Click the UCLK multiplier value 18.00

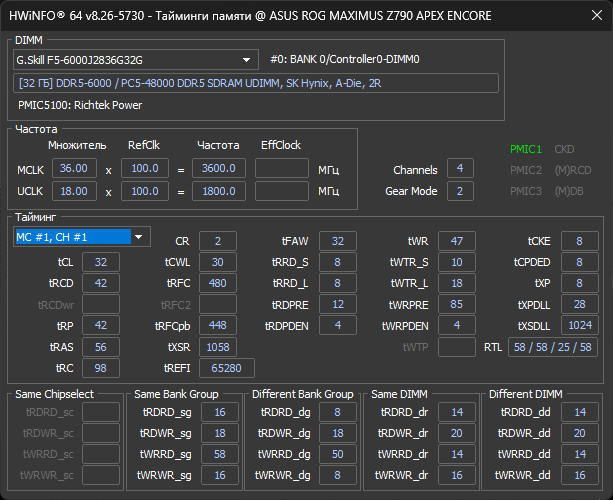click(x=74, y=191)
